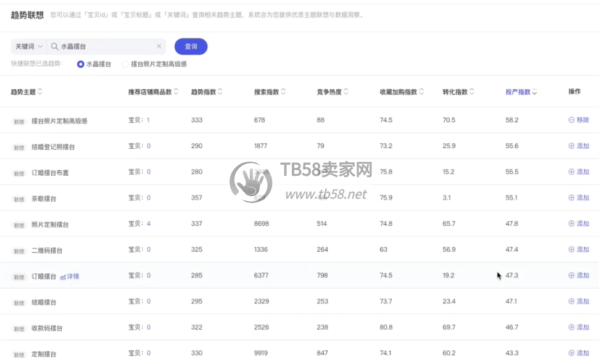Click the remove icon for 摆台照片定制高级感
The image size is (599, 364).
[571, 120]
